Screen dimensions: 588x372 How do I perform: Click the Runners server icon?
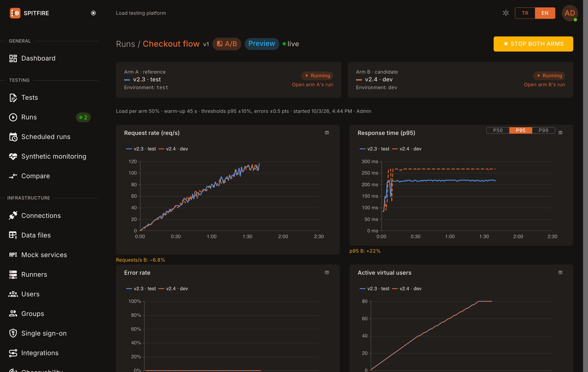[x=13, y=274]
